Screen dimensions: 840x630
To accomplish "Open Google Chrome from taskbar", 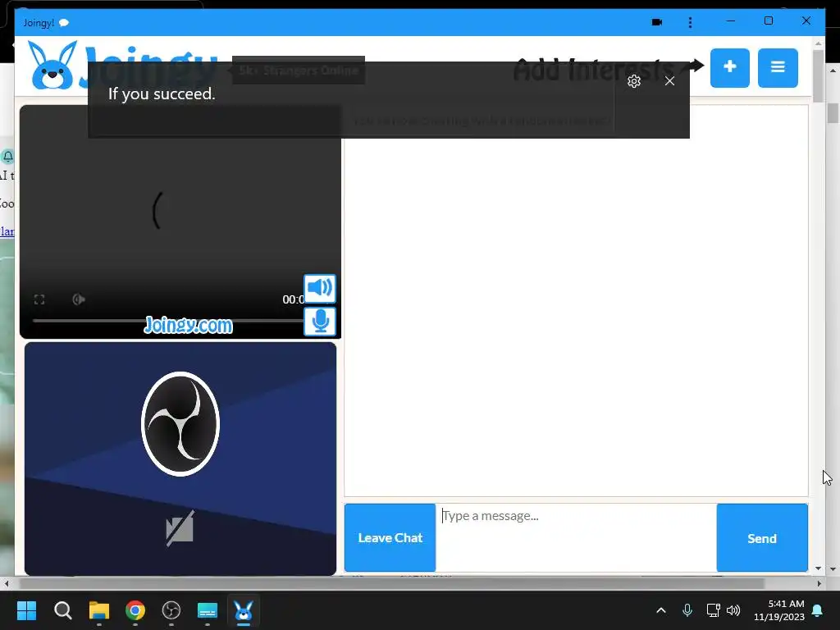I will (x=135, y=610).
